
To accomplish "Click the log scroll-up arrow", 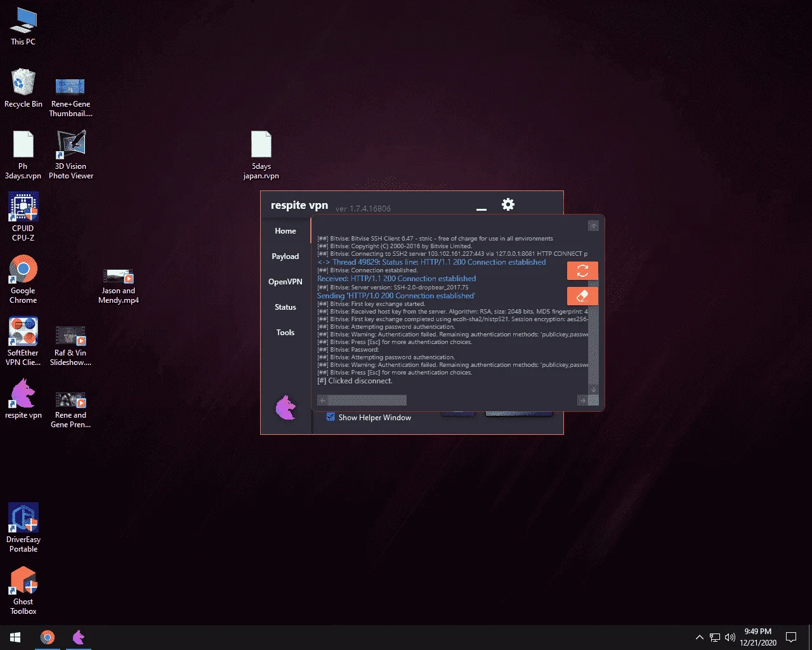I will coord(593,226).
